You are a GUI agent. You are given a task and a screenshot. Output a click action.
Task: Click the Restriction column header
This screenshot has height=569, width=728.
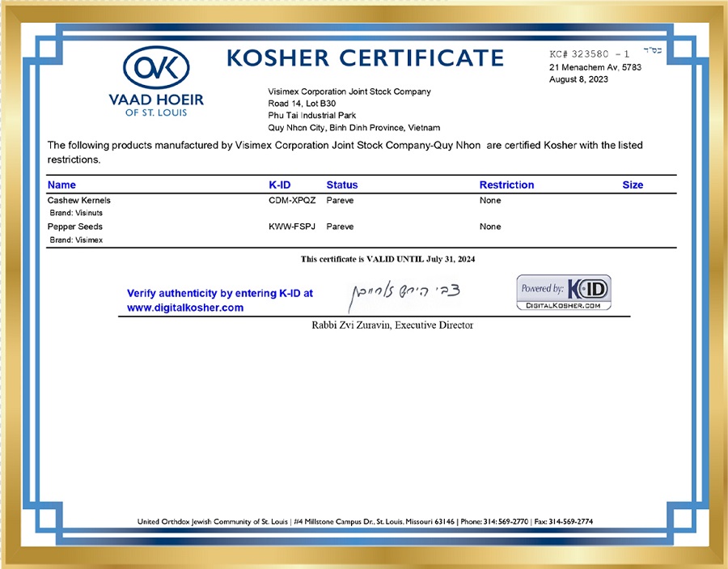506,185
